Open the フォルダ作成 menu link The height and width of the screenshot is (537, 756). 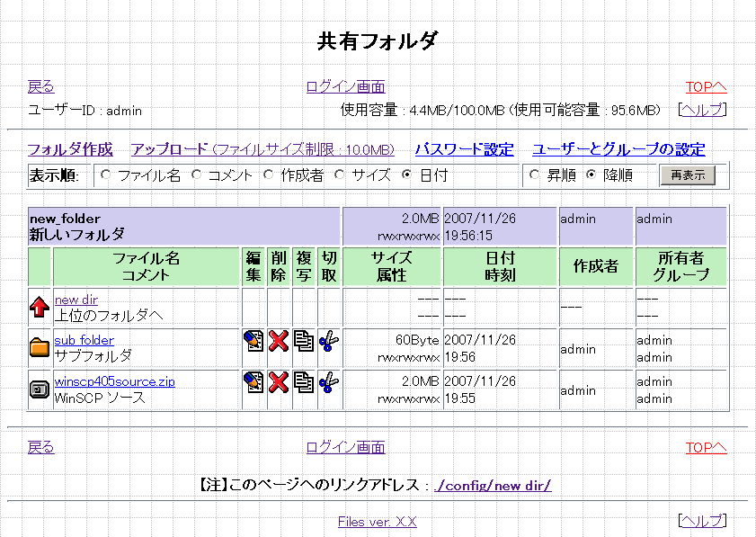click(x=70, y=149)
